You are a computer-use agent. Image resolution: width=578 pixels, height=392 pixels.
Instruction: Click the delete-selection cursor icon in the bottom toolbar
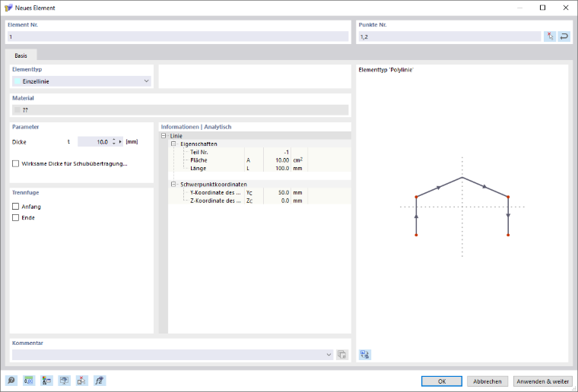(82, 381)
